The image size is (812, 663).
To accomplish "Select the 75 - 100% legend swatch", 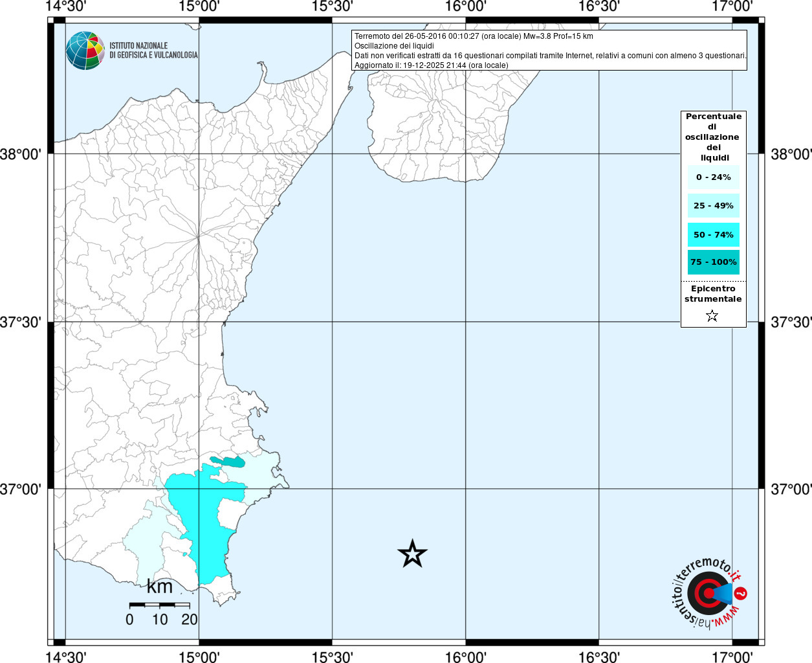I will pos(714,262).
